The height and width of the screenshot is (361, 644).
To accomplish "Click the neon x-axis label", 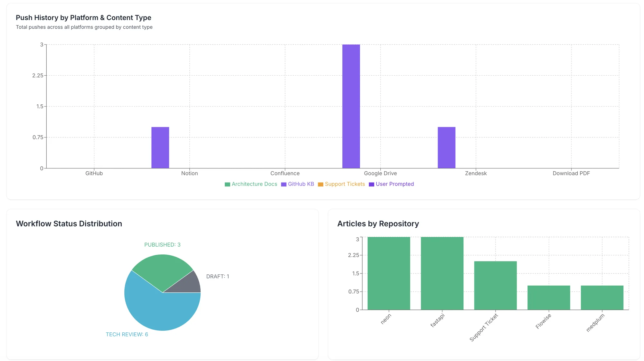I will pyautogui.click(x=386, y=318).
